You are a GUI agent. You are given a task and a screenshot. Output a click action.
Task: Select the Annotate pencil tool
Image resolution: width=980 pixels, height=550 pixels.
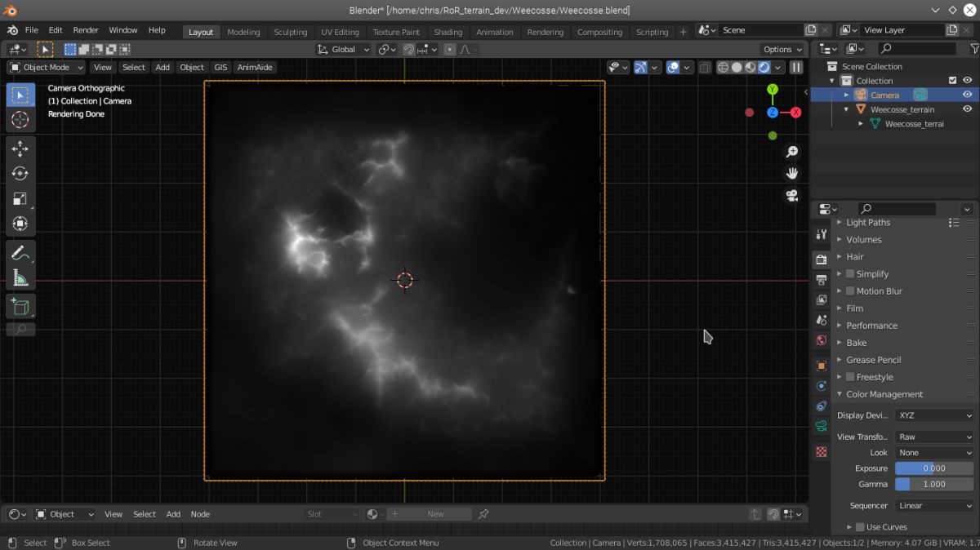pyautogui.click(x=20, y=253)
